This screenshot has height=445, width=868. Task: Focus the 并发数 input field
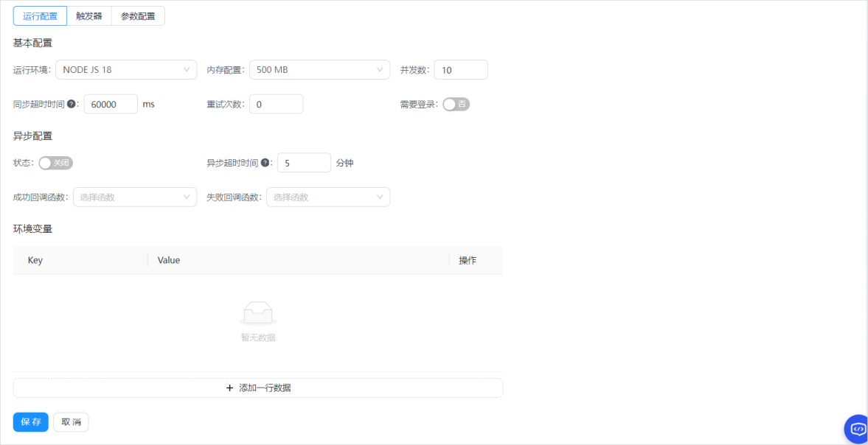click(461, 70)
